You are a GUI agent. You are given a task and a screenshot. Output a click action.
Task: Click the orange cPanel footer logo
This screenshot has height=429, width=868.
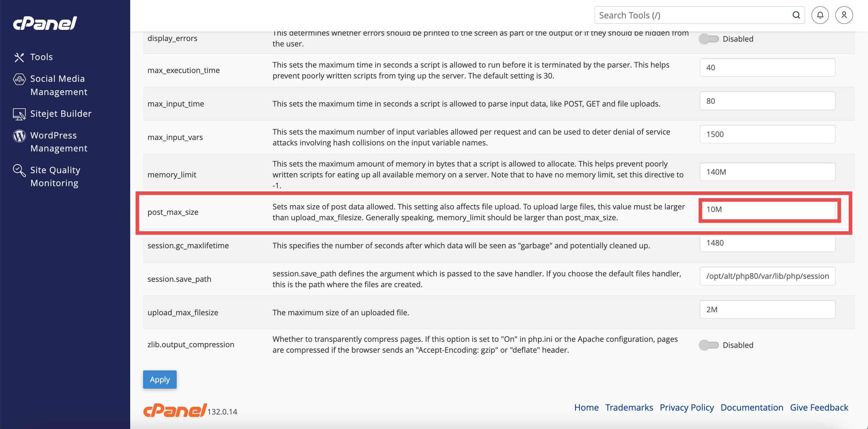[175, 410]
